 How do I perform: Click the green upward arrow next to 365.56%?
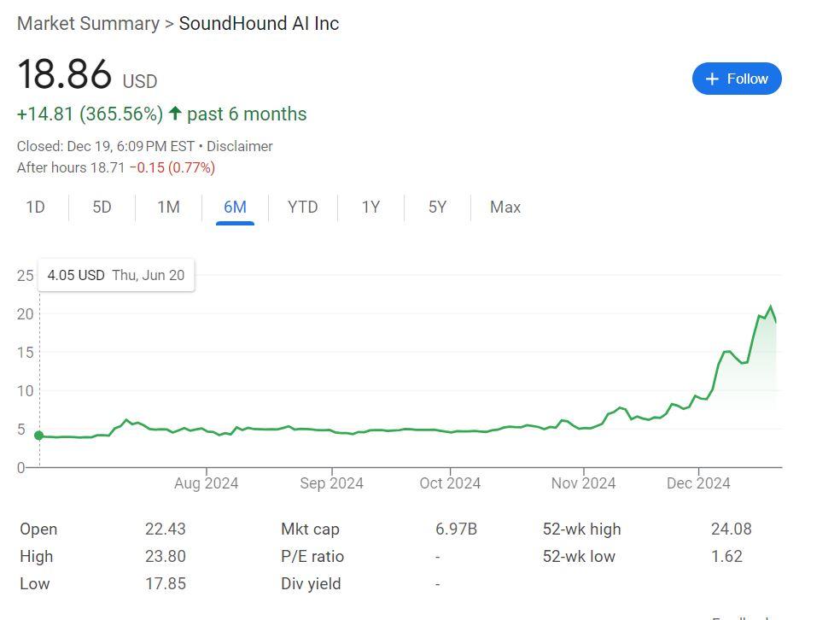[x=173, y=113]
